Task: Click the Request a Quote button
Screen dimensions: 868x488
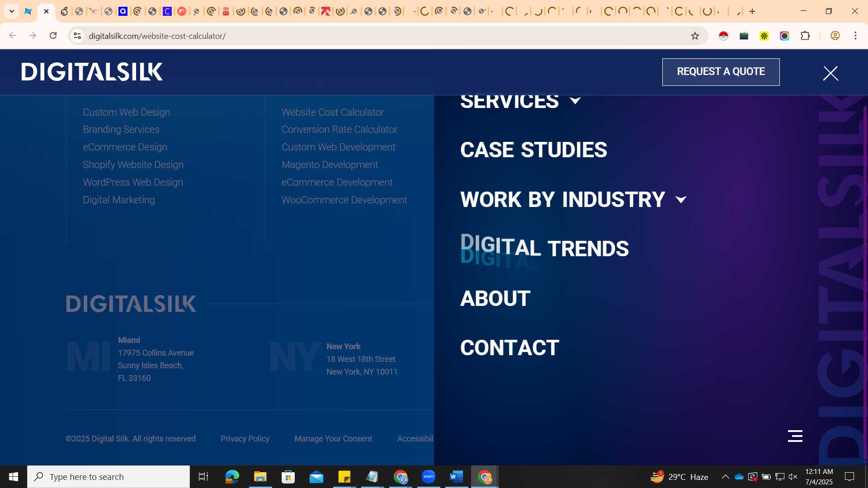Action: point(721,72)
